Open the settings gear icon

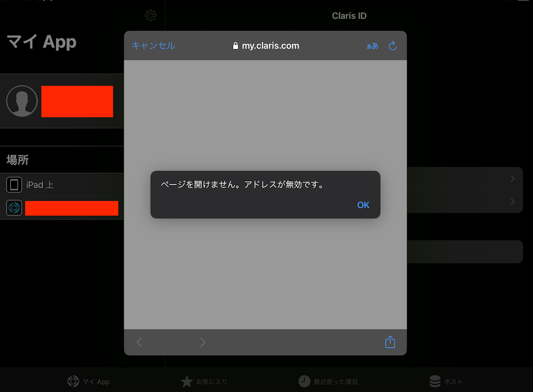point(151,15)
